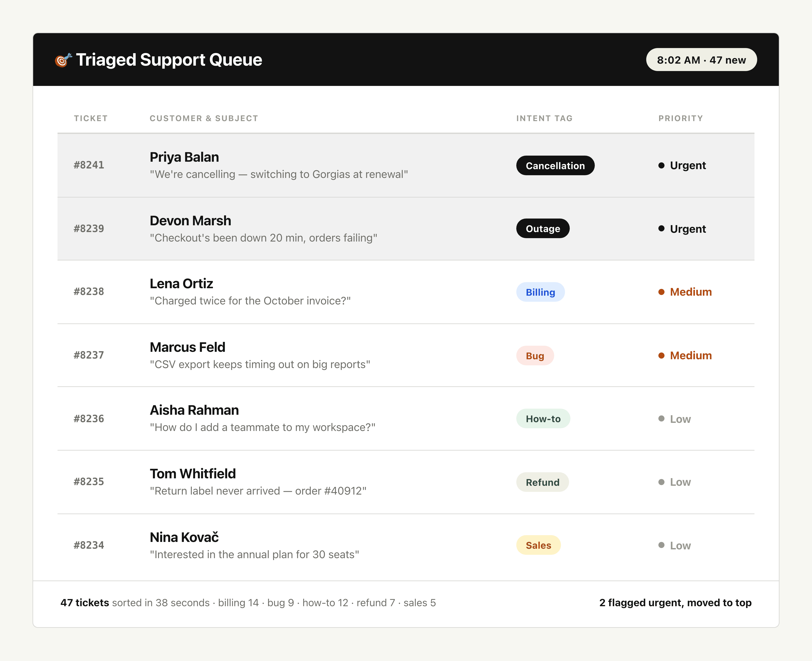This screenshot has height=661, width=812.
Task: Click the gray Low dot for Aisha Rahman
Action: click(x=662, y=419)
